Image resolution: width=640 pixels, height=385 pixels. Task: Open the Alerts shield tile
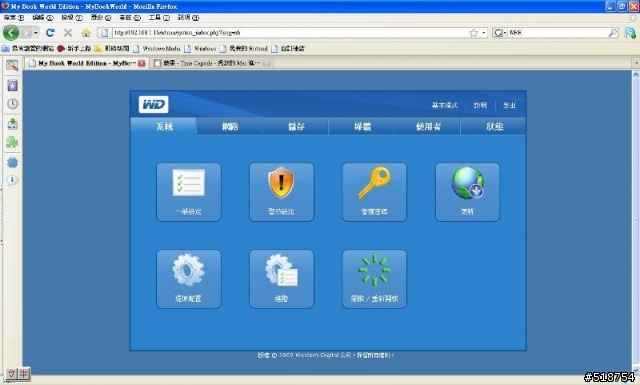pos(282,192)
